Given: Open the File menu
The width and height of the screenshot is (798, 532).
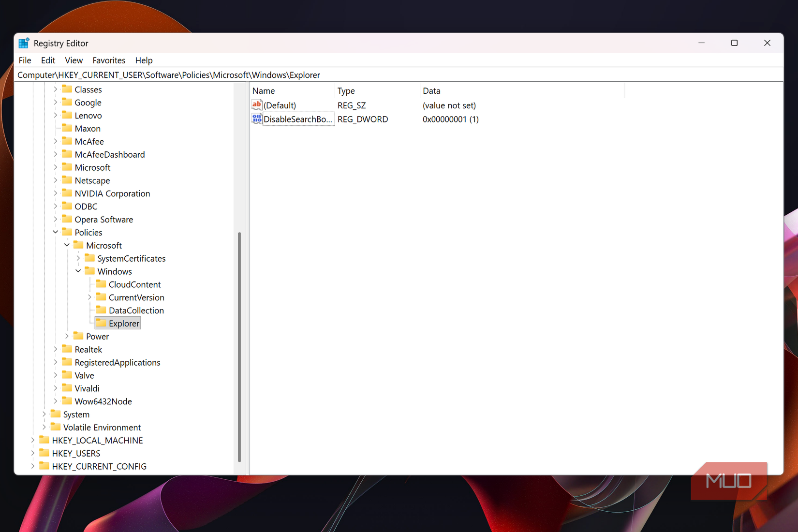Looking at the screenshot, I should click(25, 60).
